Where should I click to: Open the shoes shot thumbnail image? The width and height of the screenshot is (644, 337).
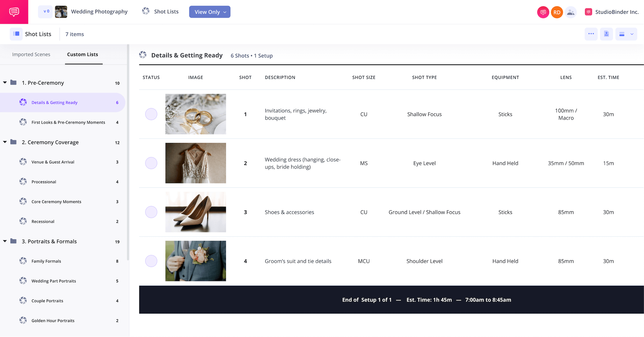pos(196,212)
